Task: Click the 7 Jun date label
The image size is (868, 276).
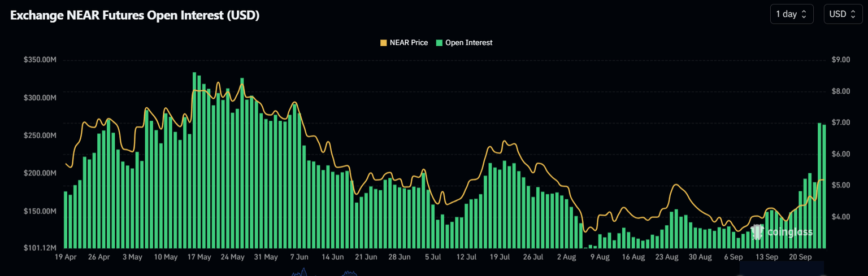Action: point(299,257)
